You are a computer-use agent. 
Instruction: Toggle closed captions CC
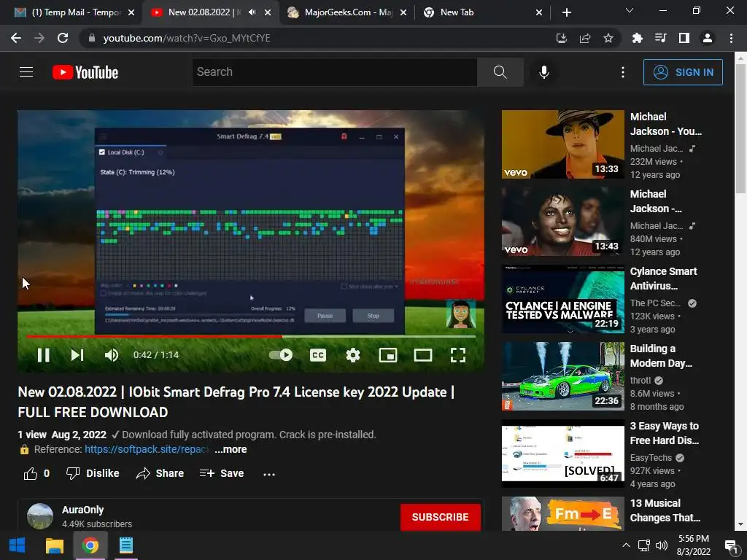(318, 355)
